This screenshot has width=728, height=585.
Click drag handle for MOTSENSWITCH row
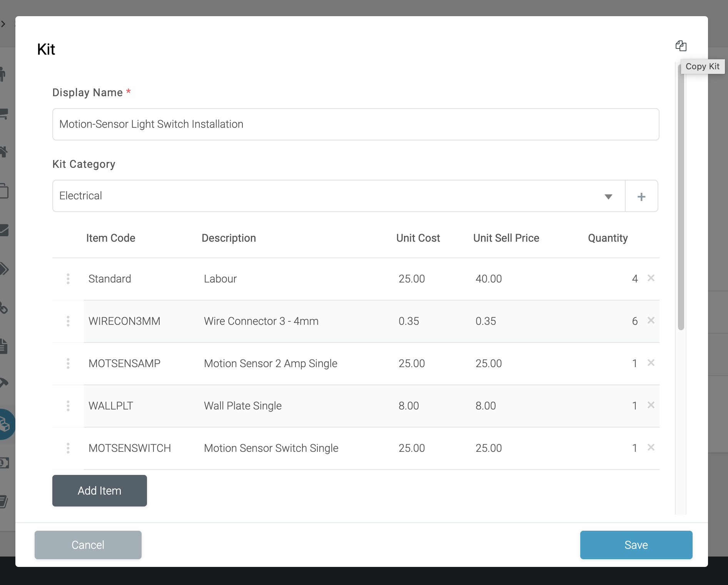[x=68, y=448]
